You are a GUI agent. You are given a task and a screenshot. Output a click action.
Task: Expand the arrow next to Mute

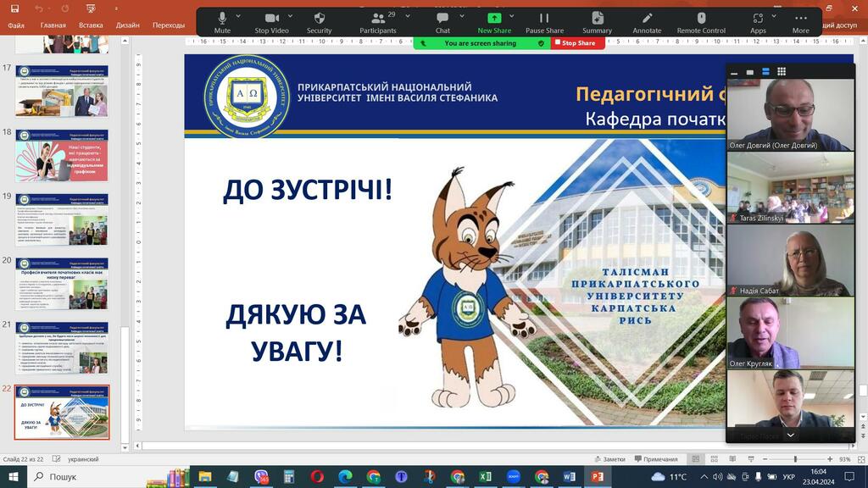click(238, 16)
